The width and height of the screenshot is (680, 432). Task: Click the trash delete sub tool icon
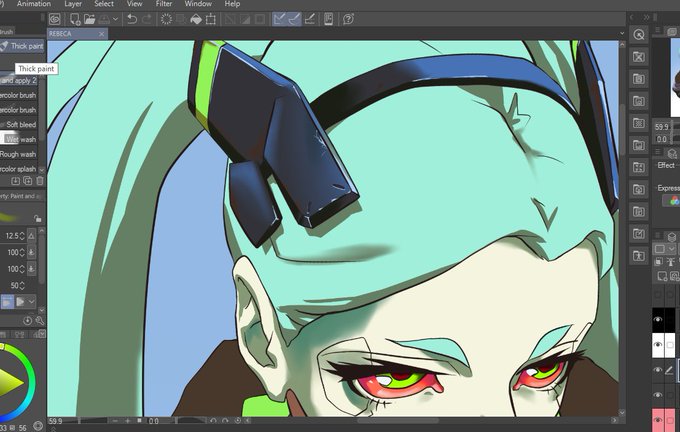pyautogui.click(x=39, y=181)
